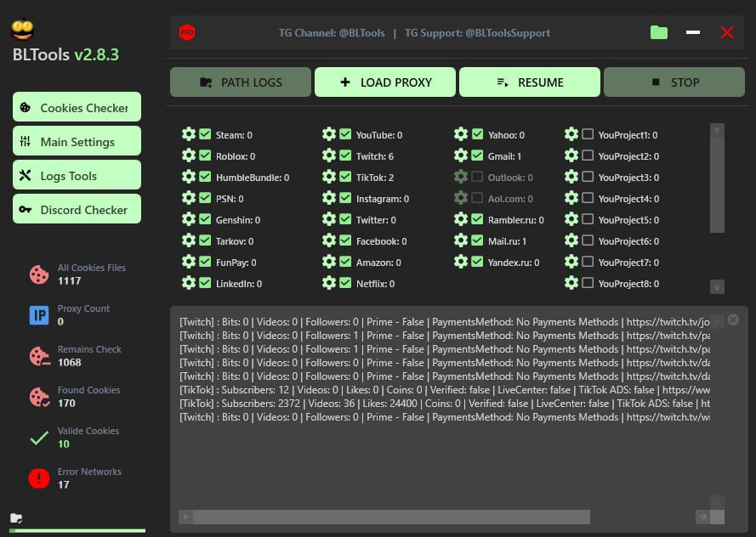Click the green progress bar at bottom left
This screenshot has height=537, width=756.
pos(77,530)
